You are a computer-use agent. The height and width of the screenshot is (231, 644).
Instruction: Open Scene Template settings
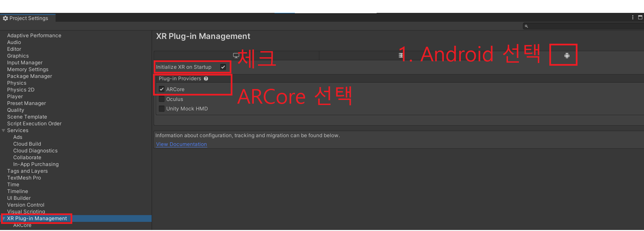(x=27, y=117)
